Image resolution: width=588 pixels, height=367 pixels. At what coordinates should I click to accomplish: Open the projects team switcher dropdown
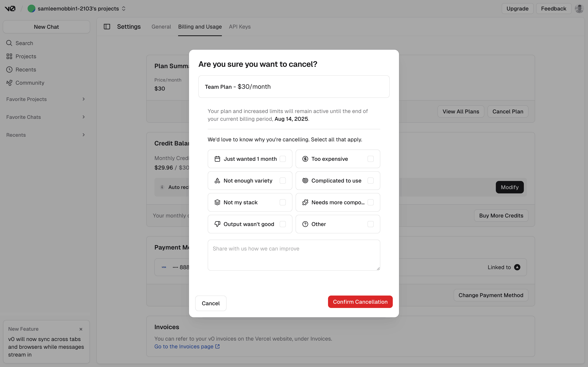(124, 9)
